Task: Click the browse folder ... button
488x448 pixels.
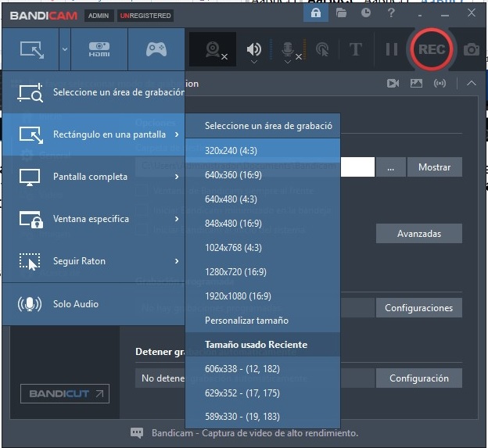Action: (x=390, y=167)
